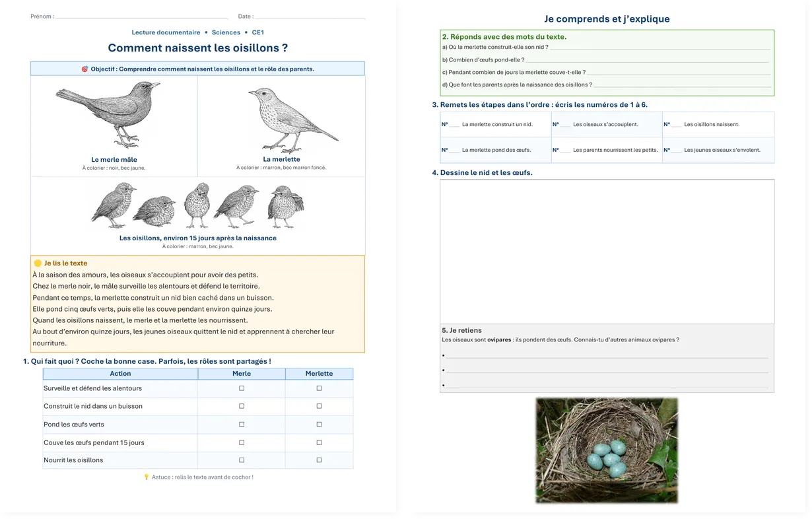Click the target icon before 'Objectif'
Image resolution: width=812 pixels, height=519 pixels.
click(85, 69)
